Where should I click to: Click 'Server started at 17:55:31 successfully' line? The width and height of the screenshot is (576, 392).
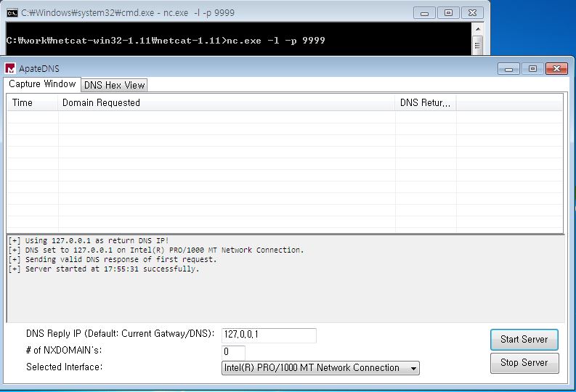coord(104,269)
